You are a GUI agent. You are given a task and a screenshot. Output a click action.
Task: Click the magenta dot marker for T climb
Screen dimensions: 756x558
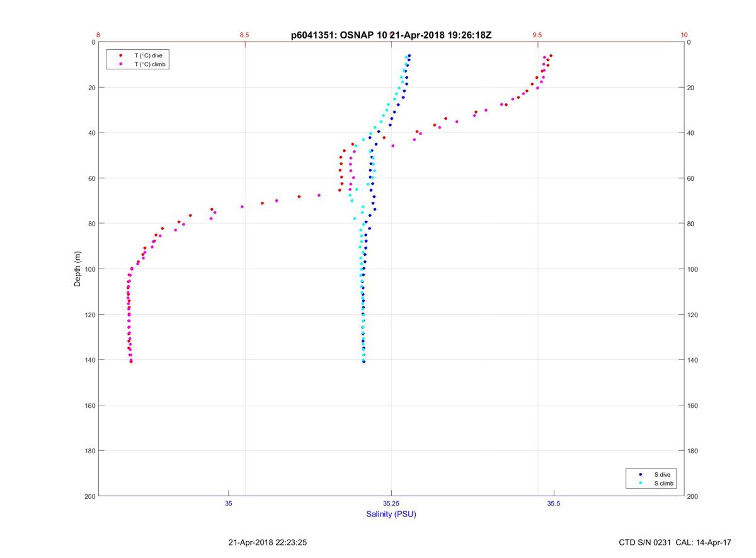[121, 64]
